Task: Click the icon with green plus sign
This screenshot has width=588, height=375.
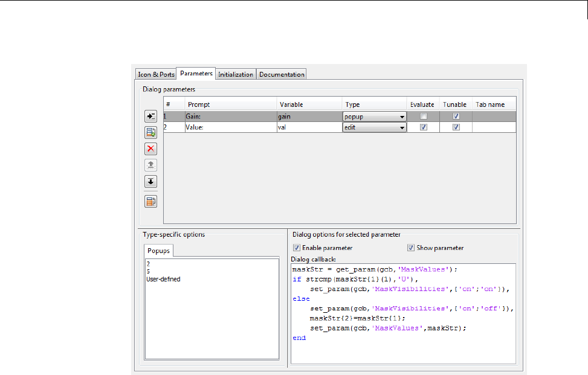Action: tap(150, 132)
